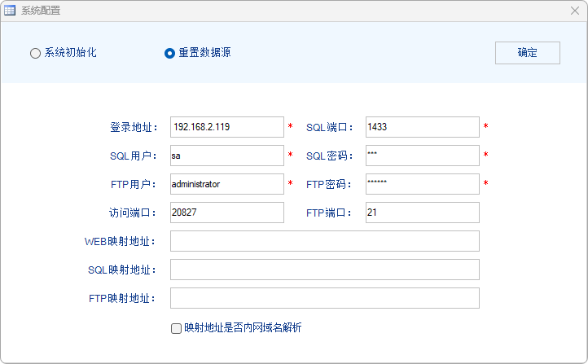Click the 访问端口 field showing 20827
This screenshot has height=364, width=588.
(x=227, y=213)
